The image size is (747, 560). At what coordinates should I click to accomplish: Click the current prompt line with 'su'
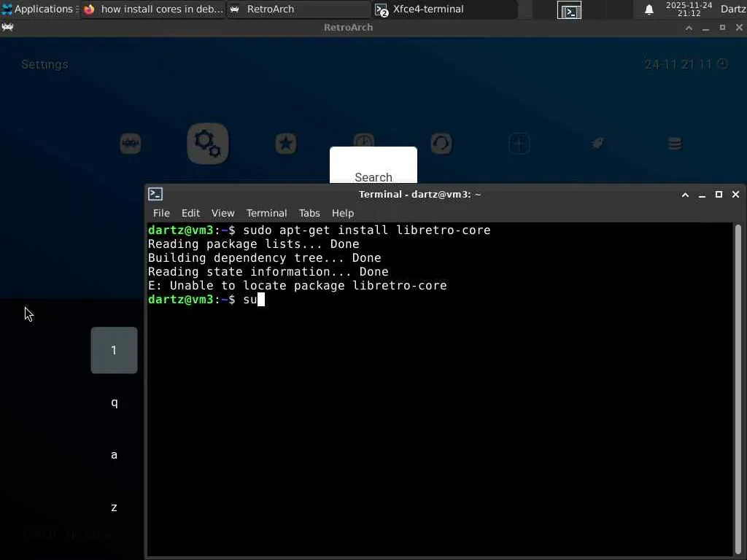tap(206, 300)
